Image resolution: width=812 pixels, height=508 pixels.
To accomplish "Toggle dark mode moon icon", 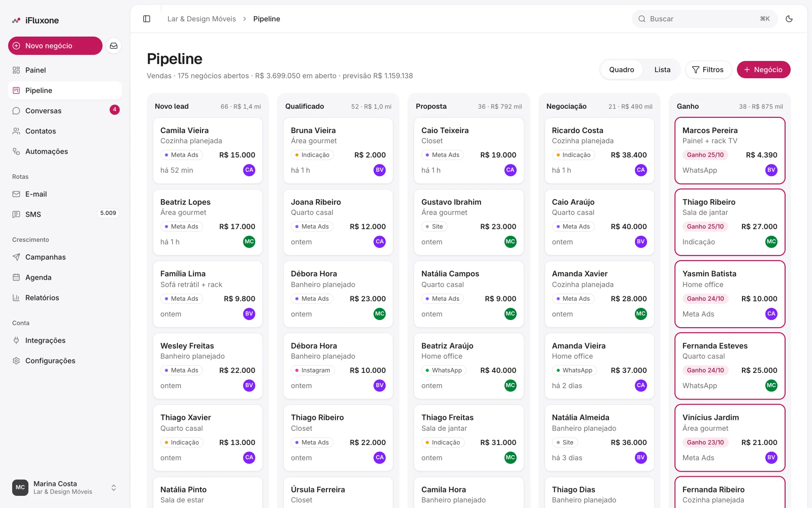I will [x=789, y=19].
